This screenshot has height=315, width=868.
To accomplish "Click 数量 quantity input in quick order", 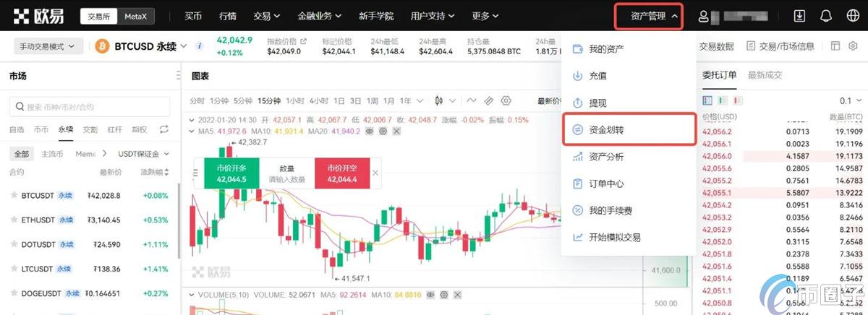I will tap(286, 173).
